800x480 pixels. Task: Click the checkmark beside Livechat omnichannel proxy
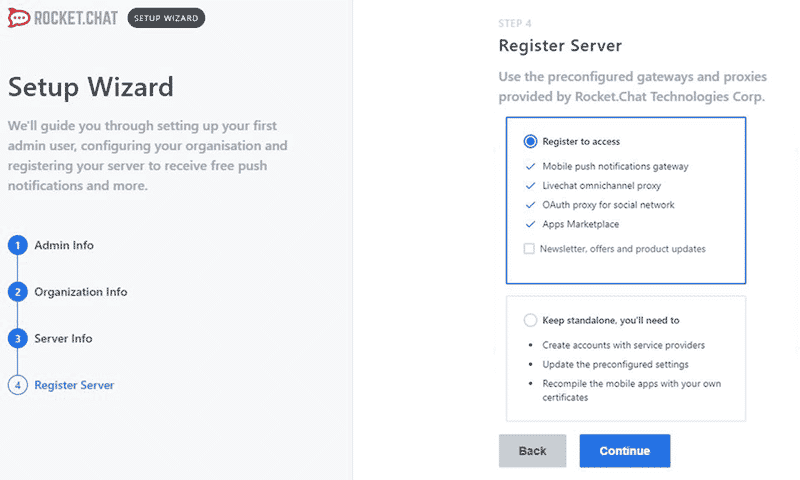(530, 186)
